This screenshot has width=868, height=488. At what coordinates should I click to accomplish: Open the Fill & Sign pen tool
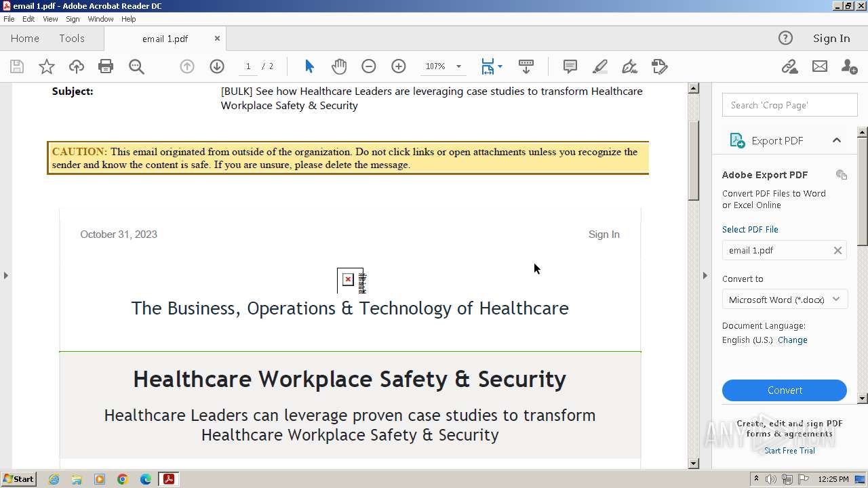point(630,66)
